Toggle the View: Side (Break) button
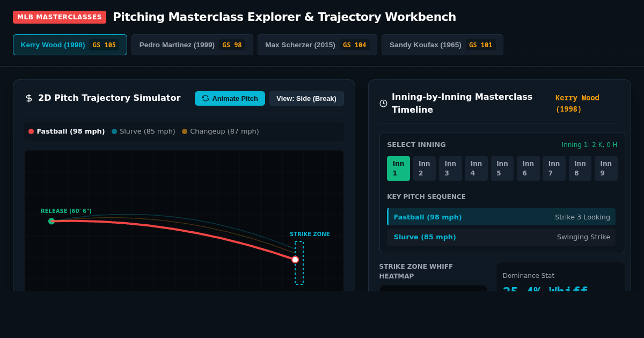Screen dimensions: 644x338 306,98
